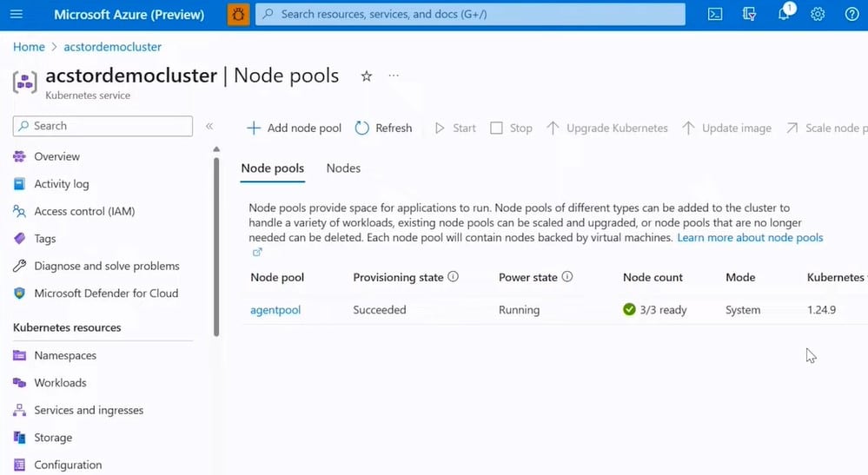The width and height of the screenshot is (868, 475).
Task: Click the Namespaces sidebar icon
Action: tap(19, 355)
